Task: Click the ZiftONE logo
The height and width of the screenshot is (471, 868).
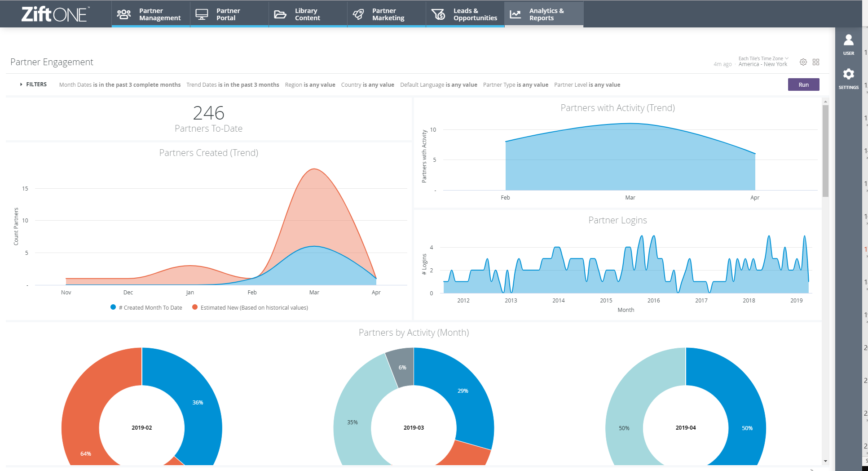Action: coord(55,14)
